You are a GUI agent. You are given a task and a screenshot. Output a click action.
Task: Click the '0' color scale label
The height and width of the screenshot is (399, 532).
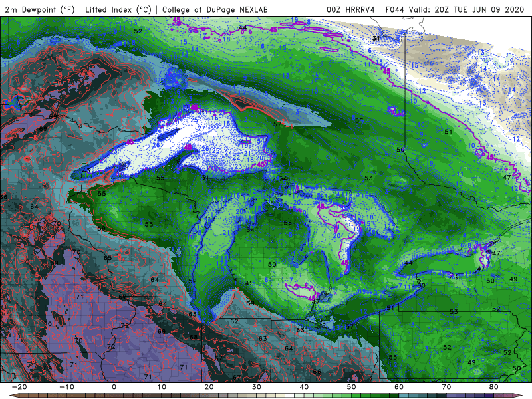(114, 387)
